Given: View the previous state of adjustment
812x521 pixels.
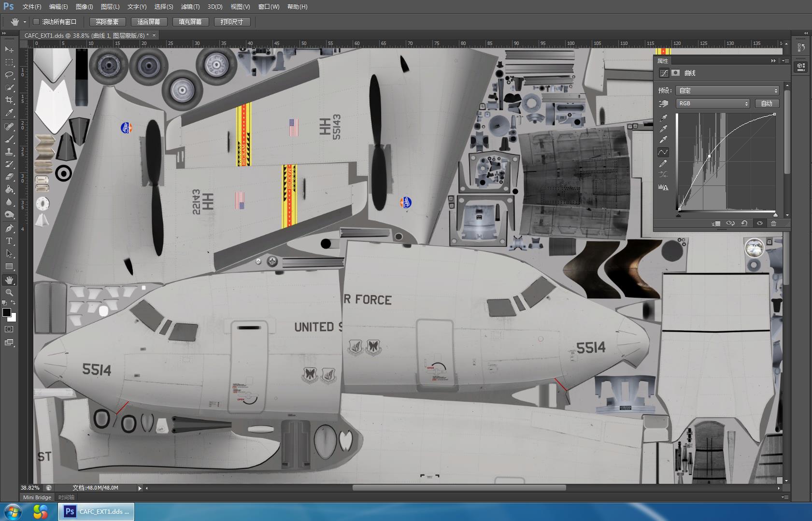Looking at the screenshot, I should click(x=730, y=224).
